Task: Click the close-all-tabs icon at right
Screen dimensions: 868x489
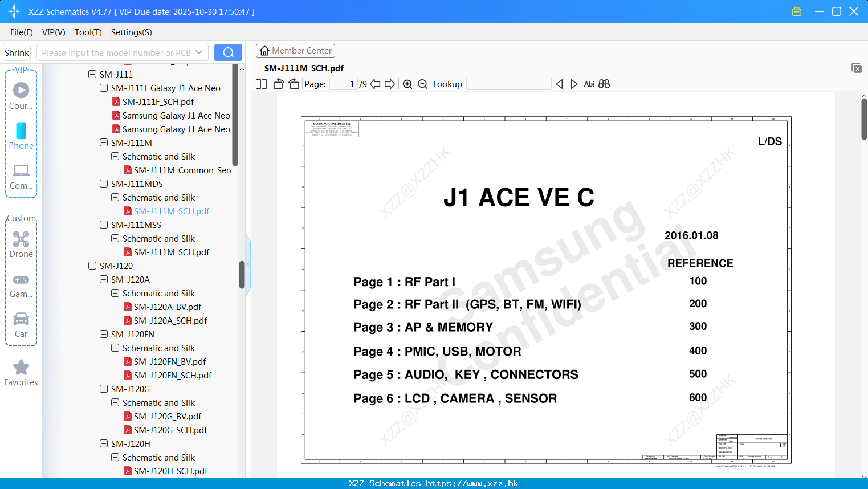Action: click(x=857, y=68)
